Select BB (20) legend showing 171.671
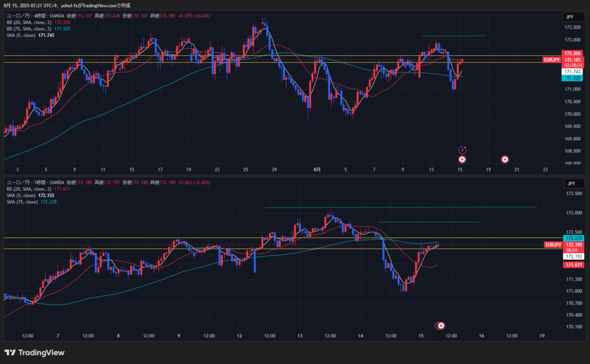The width and height of the screenshot is (590, 364). tap(29, 189)
